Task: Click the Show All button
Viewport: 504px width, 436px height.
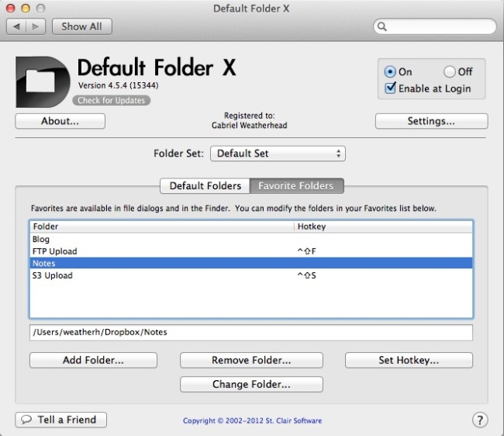Action: coord(82,26)
